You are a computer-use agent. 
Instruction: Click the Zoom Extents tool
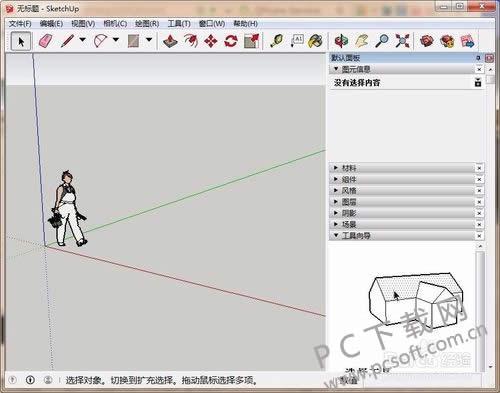pos(402,41)
